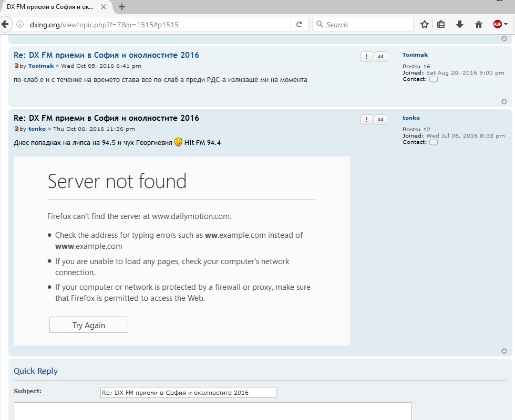Open the downloads arrow icon
This screenshot has height=420, width=515.
tap(460, 24)
